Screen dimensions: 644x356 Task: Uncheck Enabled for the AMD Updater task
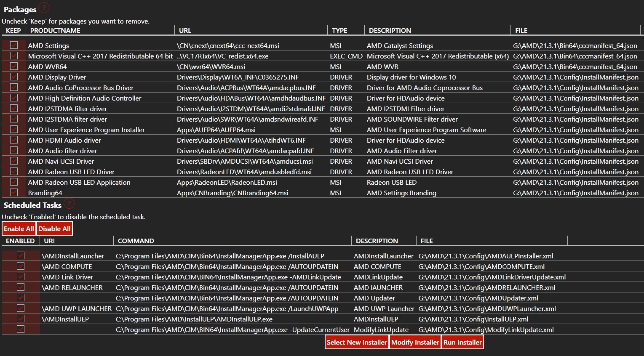(x=21, y=298)
